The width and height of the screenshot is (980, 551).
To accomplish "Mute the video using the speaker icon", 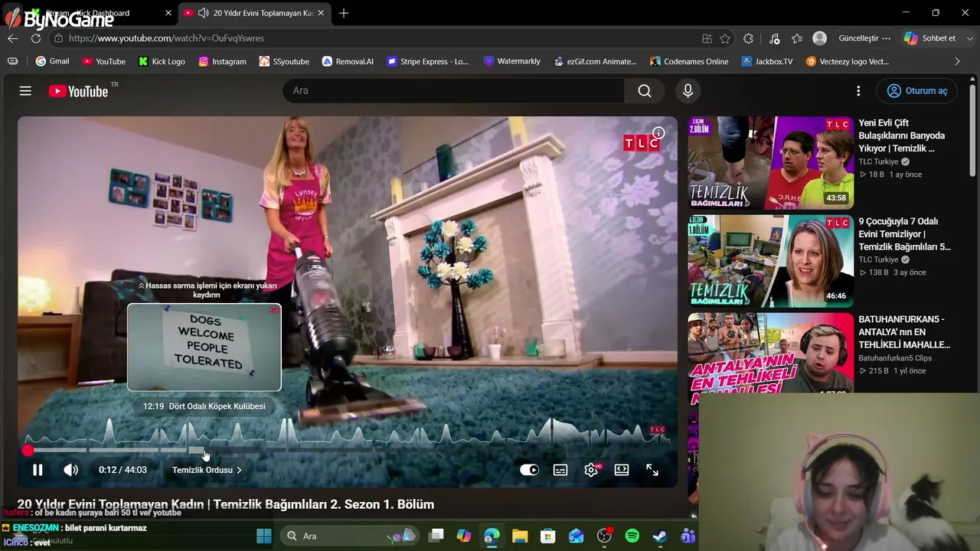I will tap(70, 470).
